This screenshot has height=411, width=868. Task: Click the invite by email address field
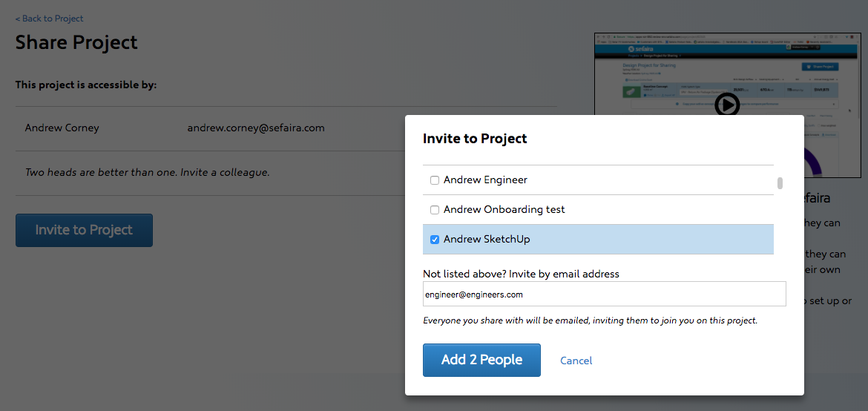coord(605,294)
